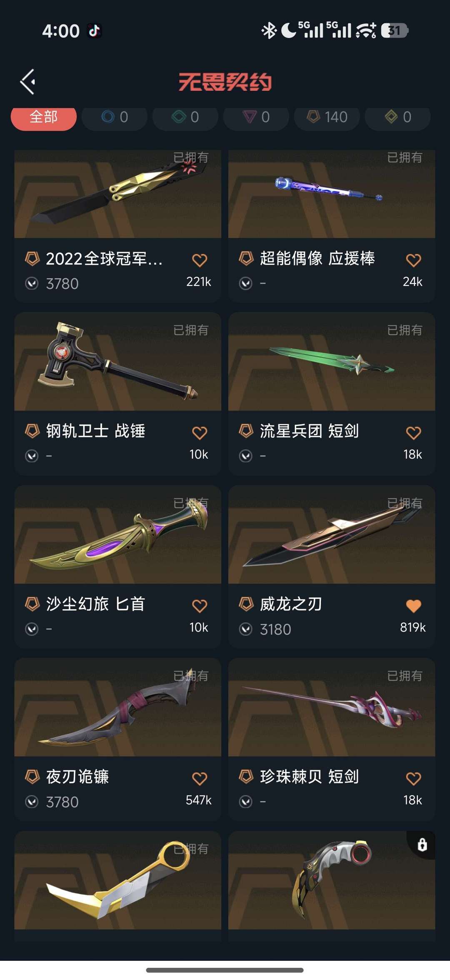This screenshot has height=980, width=450.
Task: Select the 全部 filter tab
Action: pos(44,118)
